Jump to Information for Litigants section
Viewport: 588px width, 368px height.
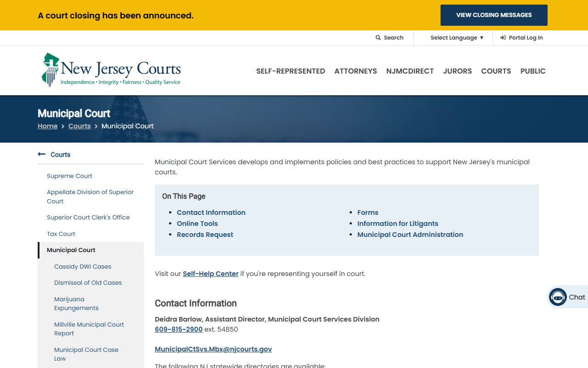[x=398, y=224]
